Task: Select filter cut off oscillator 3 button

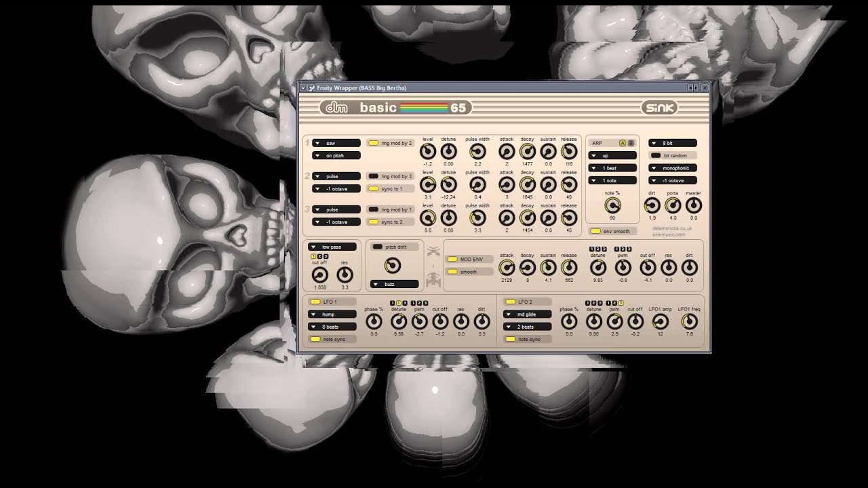Action: pos(326,256)
